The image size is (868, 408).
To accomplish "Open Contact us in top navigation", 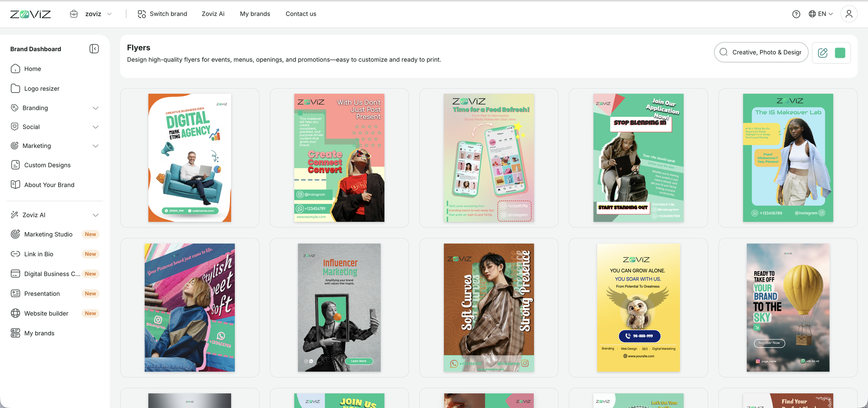I will [x=301, y=14].
